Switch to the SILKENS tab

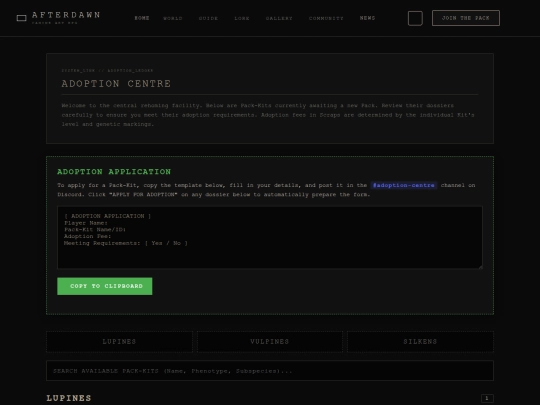pos(420,342)
